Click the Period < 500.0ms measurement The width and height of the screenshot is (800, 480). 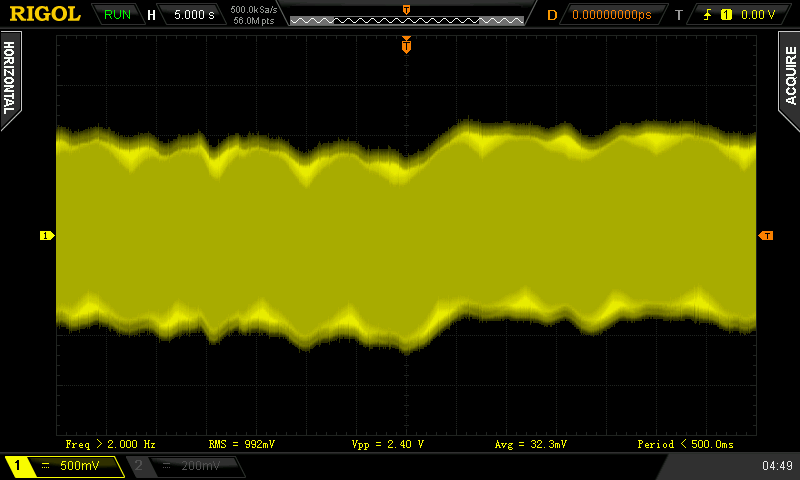click(685, 444)
